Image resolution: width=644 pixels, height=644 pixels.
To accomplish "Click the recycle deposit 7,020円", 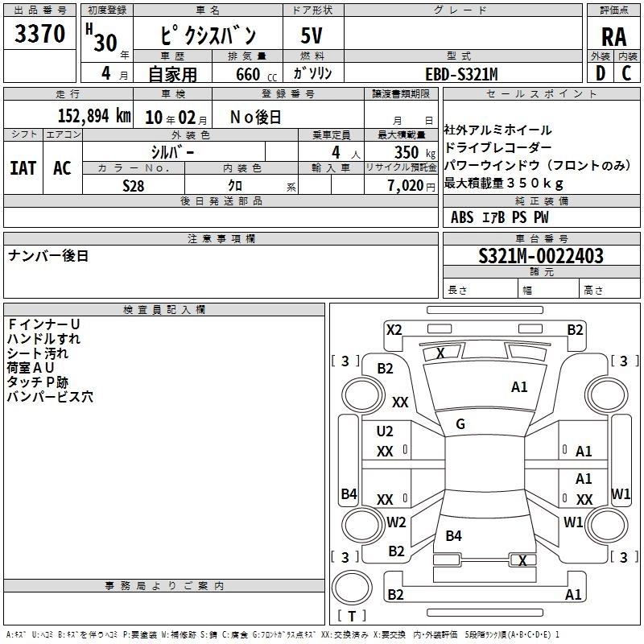I will 411,186.
